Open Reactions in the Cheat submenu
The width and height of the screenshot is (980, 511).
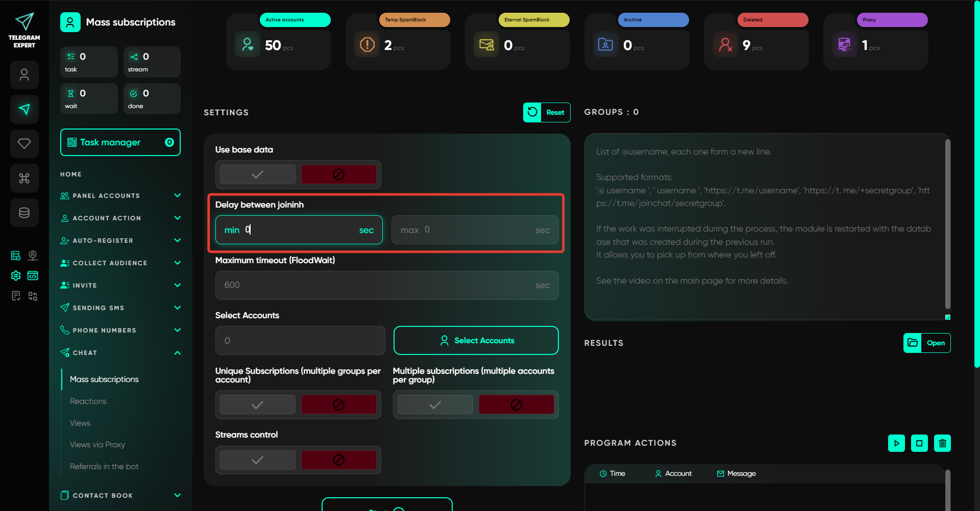[88, 401]
